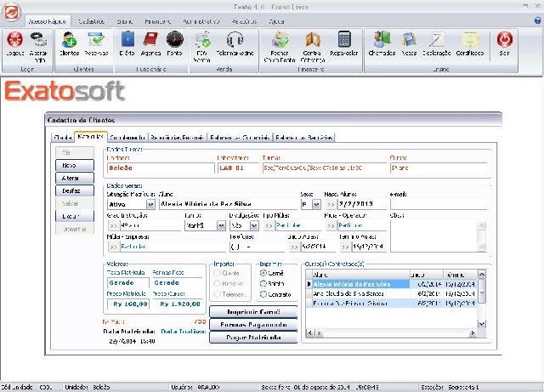Click the Alterar button

[x=75, y=178]
